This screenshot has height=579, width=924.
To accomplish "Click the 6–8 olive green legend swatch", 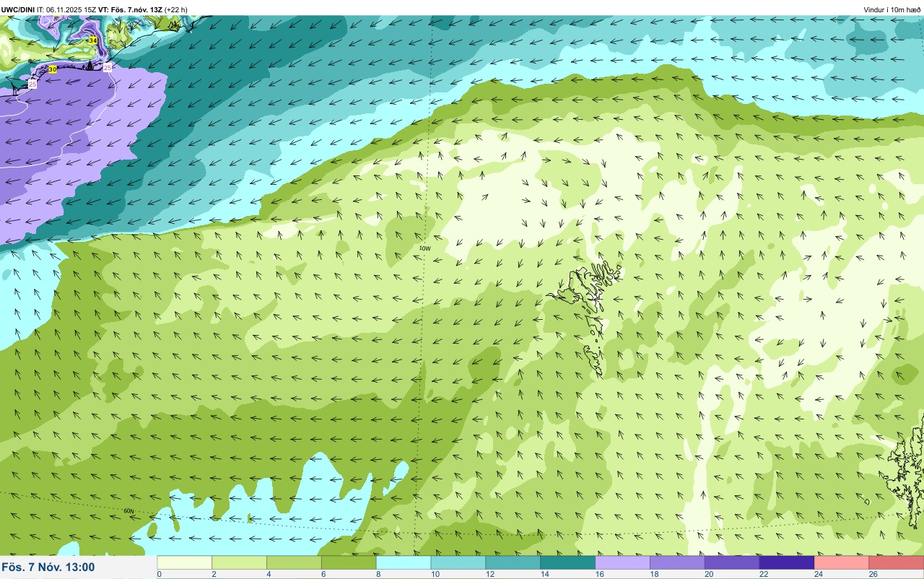I will 349,562.
